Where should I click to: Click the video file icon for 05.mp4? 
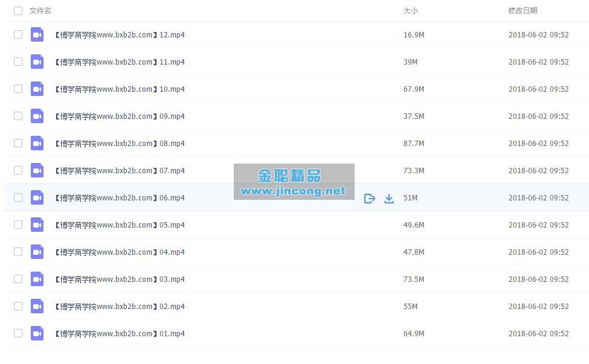tap(37, 225)
